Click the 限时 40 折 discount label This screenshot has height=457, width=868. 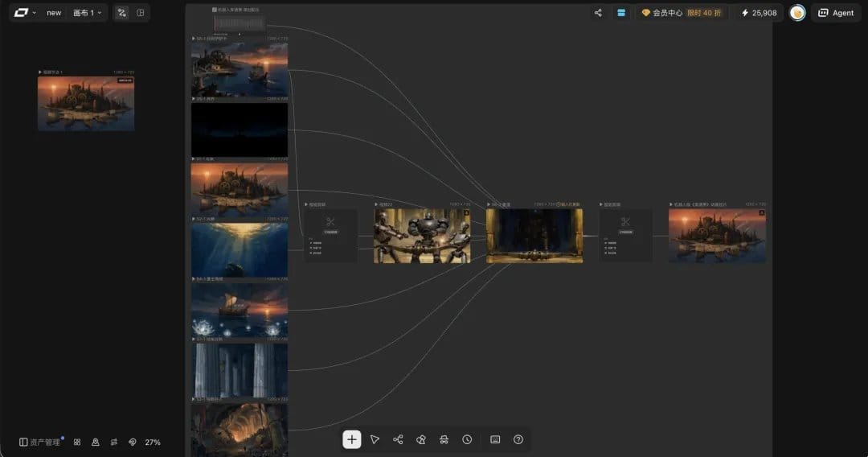pyautogui.click(x=703, y=13)
